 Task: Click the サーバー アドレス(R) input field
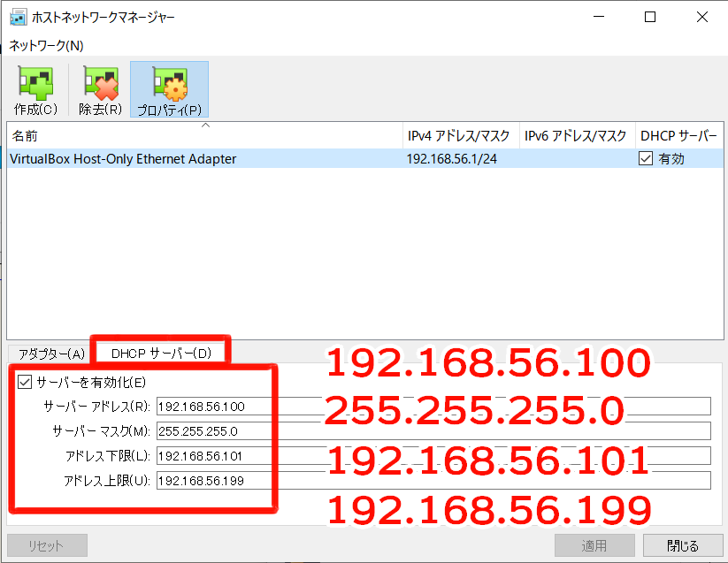(x=433, y=407)
